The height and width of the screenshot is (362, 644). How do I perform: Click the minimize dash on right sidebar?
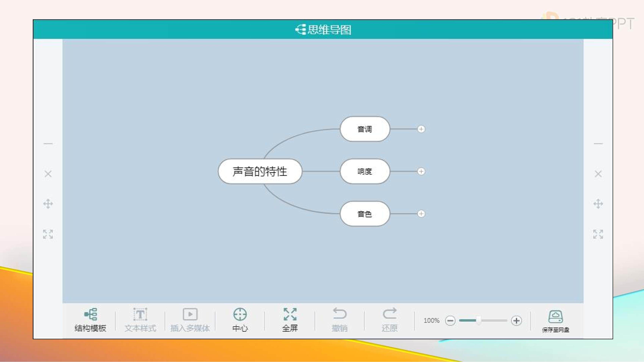pyautogui.click(x=598, y=144)
